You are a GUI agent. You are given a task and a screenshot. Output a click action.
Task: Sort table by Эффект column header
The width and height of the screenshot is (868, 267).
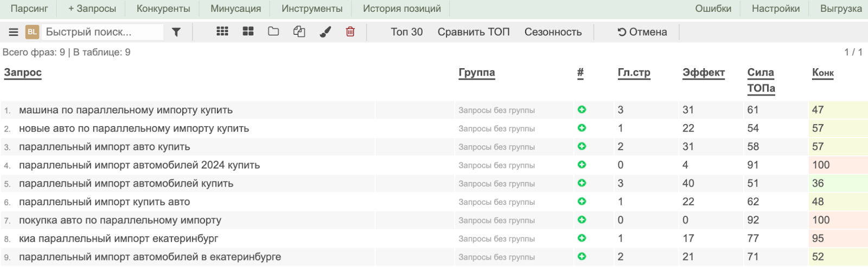703,73
